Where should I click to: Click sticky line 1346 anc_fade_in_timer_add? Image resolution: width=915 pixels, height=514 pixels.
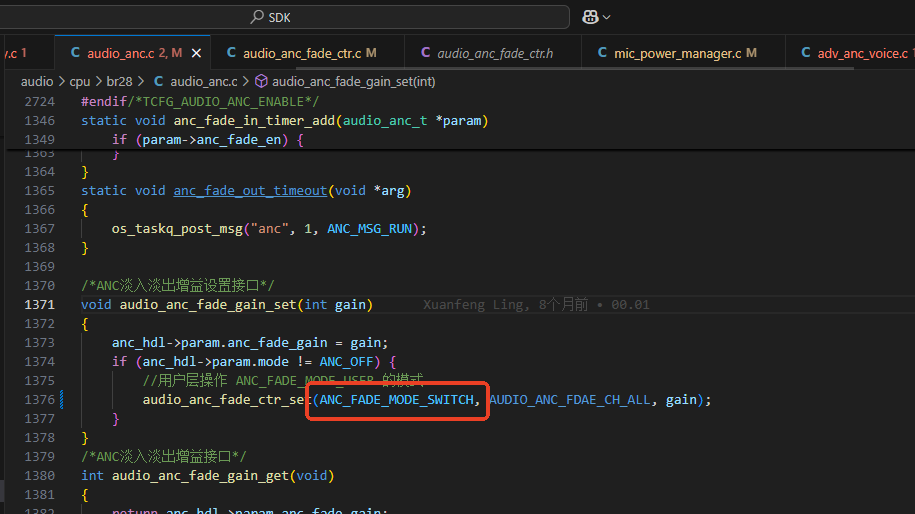(x=254, y=121)
